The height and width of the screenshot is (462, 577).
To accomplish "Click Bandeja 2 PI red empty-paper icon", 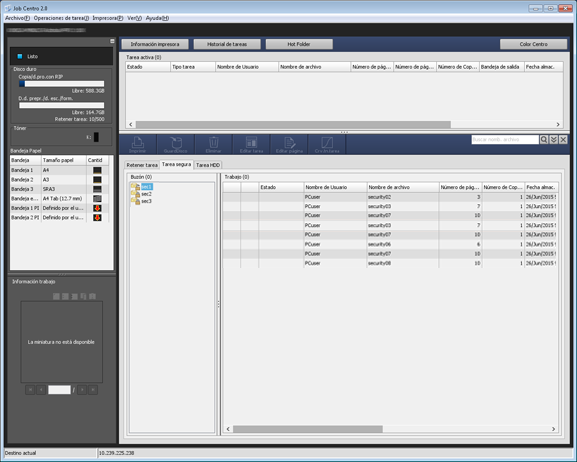I will click(97, 218).
